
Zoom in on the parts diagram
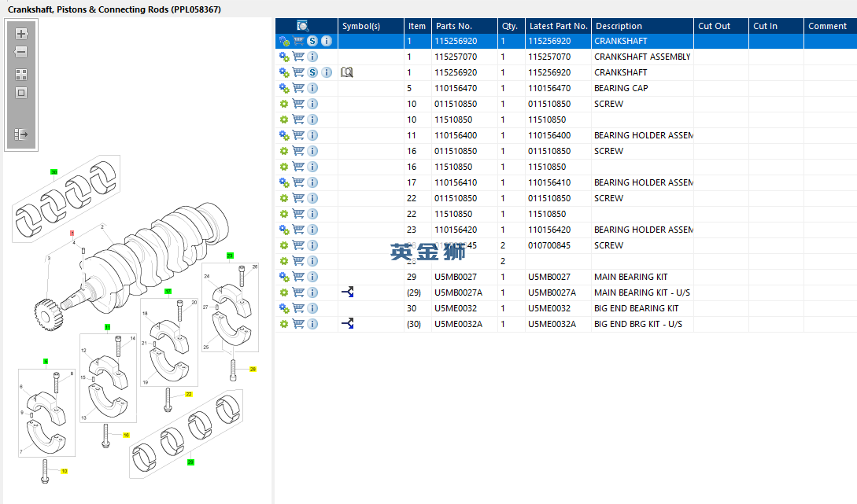tap(21, 34)
